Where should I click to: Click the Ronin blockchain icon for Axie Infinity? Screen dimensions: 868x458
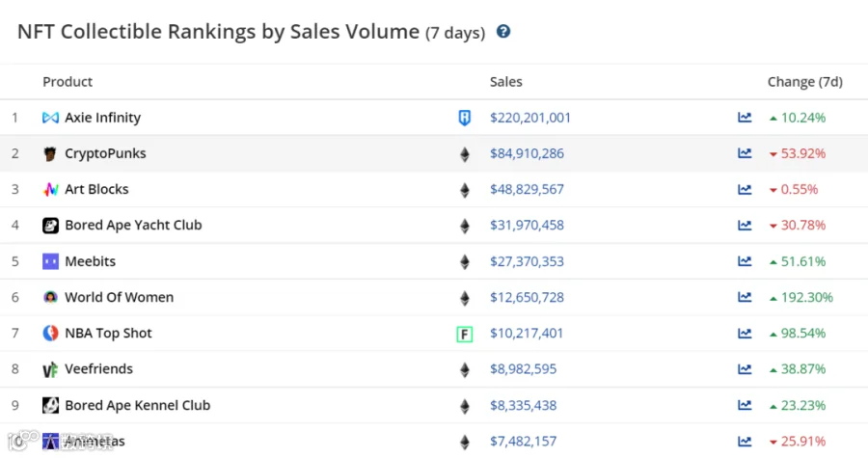tap(465, 118)
